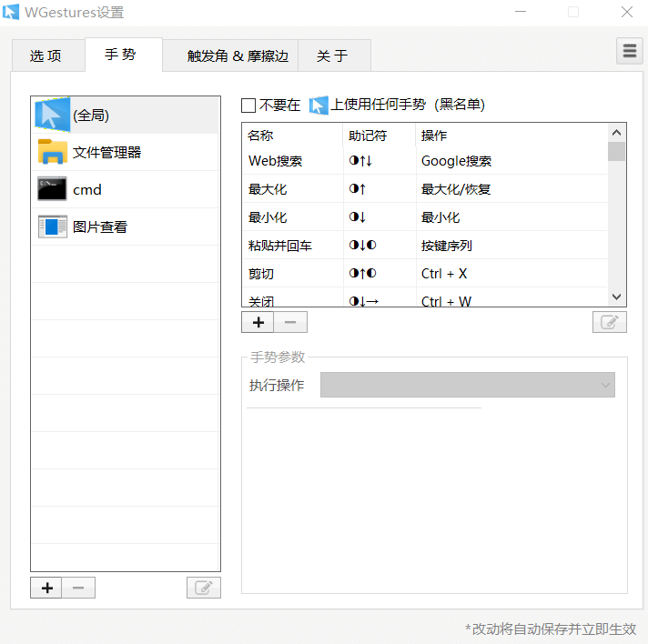Click the WGestures app icon in title bar
Screen dimensions: 648x644
coord(11,12)
